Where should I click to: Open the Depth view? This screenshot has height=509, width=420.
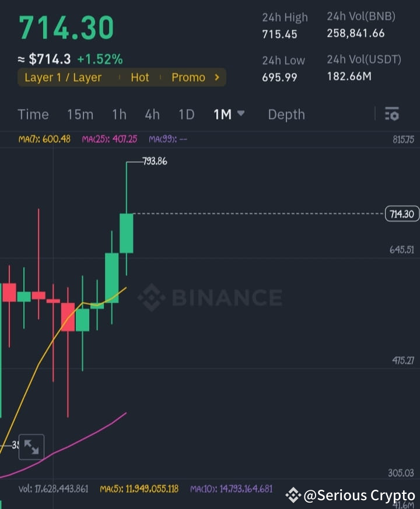click(x=286, y=114)
